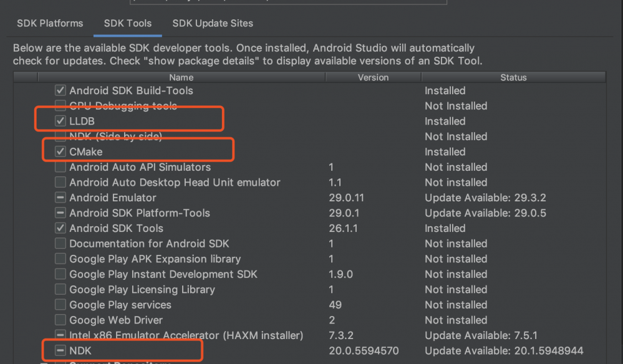The image size is (623, 364).
Task: Check Android Auto Desktop Head Unit emulator
Action: (60, 183)
